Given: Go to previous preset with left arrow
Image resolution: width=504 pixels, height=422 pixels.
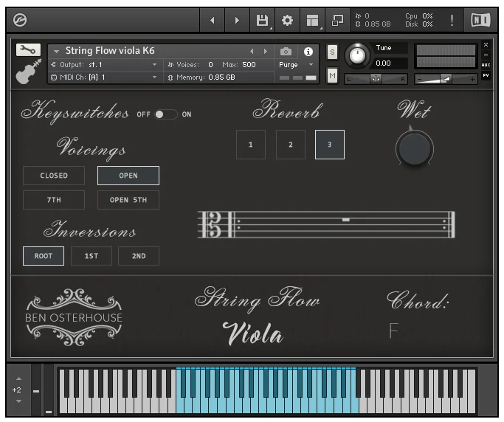Looking at the screenshot, I should pos(212,20).
